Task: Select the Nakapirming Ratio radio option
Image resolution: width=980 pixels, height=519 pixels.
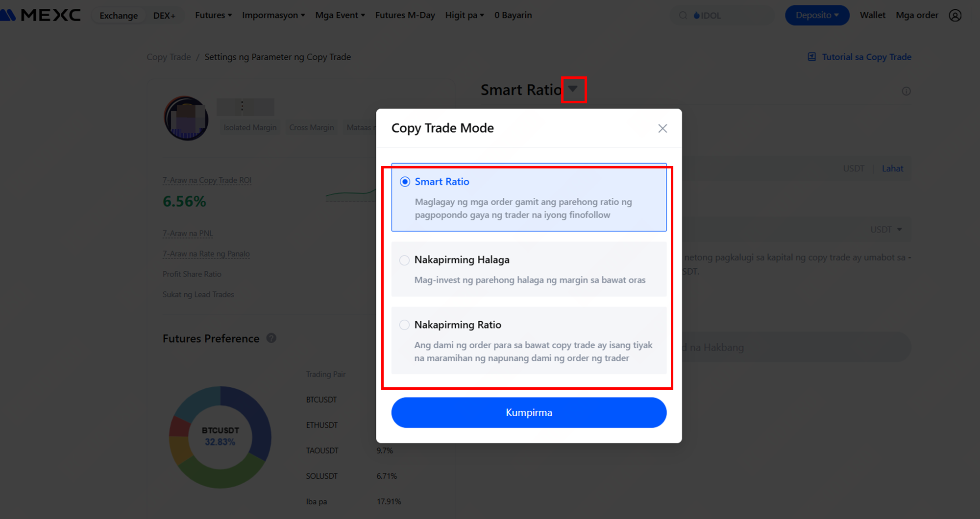Action: pos(404,325)
